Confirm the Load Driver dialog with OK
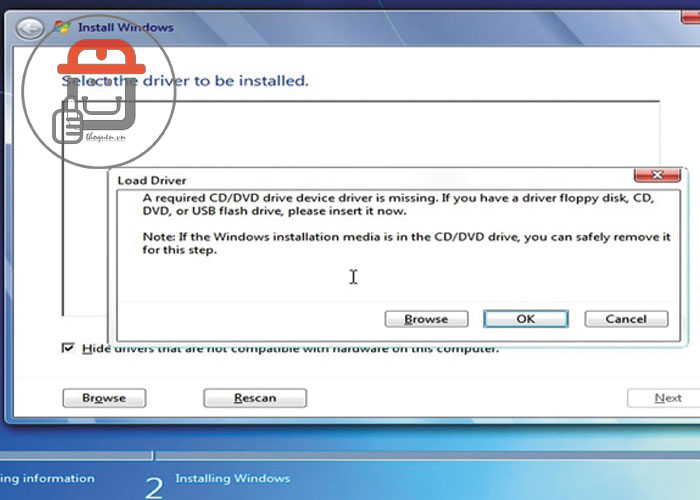 [x=526, y=319]
